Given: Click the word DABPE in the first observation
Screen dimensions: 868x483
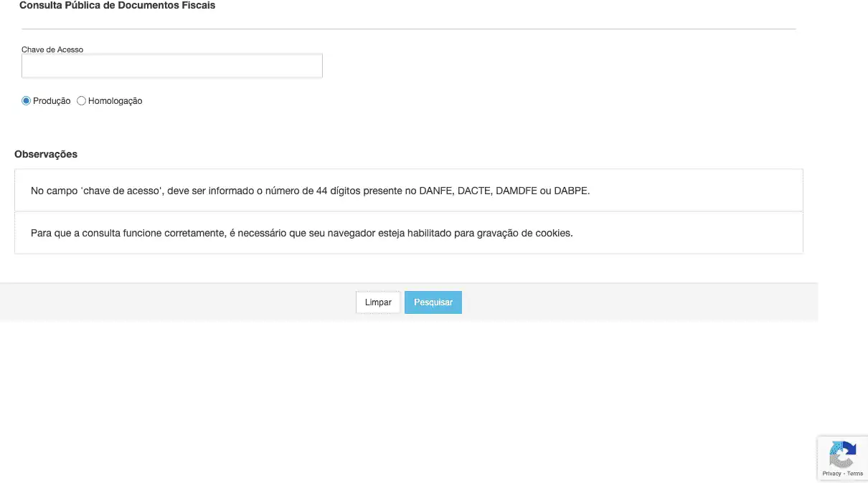Looking at the screenshot, I should coord(570,191).
